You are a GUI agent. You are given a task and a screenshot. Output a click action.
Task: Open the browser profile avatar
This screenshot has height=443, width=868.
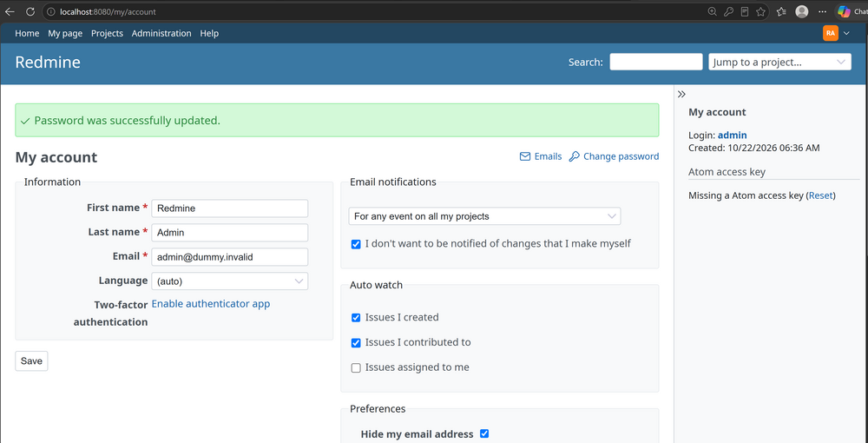(801, 11)
